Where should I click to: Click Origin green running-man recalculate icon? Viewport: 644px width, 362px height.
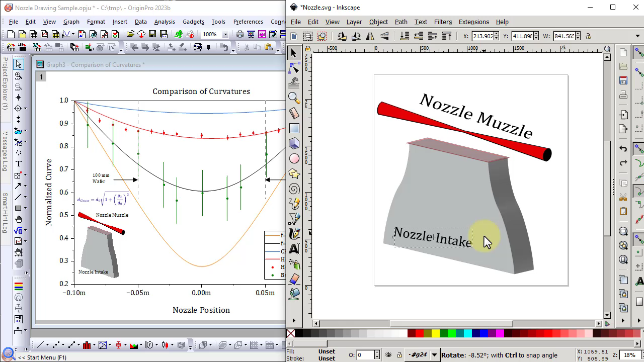pyautogui.click(x=179, y=34)
